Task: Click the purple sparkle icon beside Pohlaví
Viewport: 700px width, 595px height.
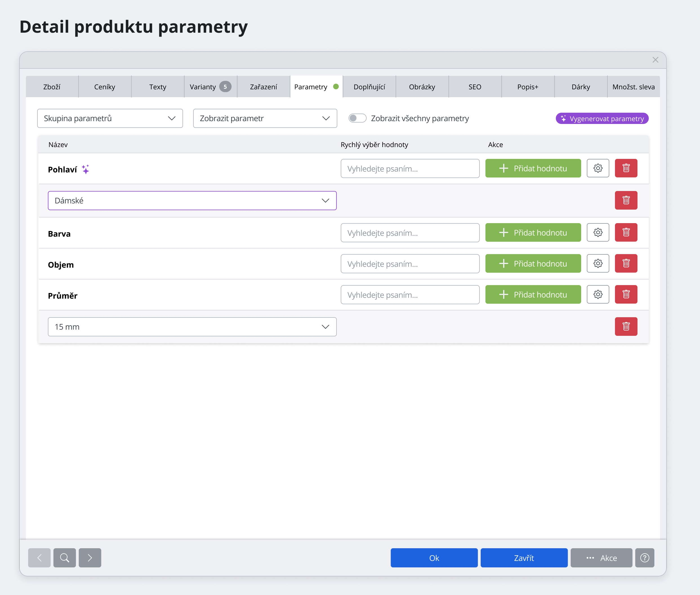Action: point(86,169)
